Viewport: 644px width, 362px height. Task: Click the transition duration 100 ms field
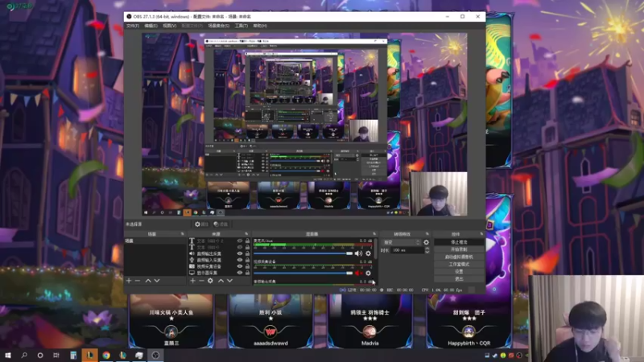[407, 250]
